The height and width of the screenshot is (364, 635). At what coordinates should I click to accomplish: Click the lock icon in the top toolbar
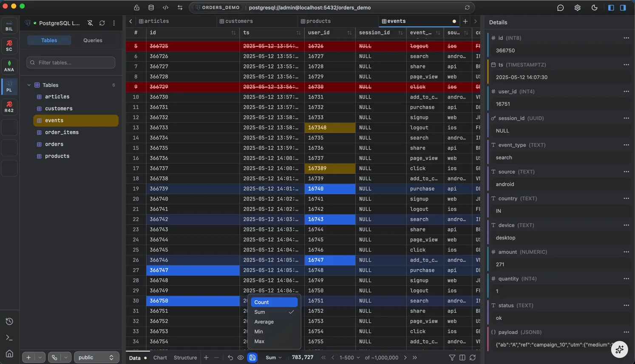[x=137, y=8]
